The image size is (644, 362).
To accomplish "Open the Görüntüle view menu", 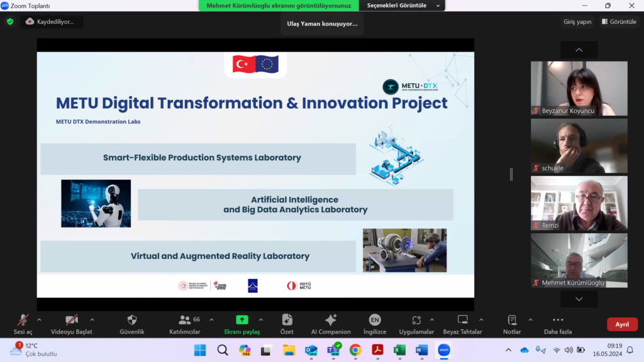I will pyautogui.click(x=619, y=22).
